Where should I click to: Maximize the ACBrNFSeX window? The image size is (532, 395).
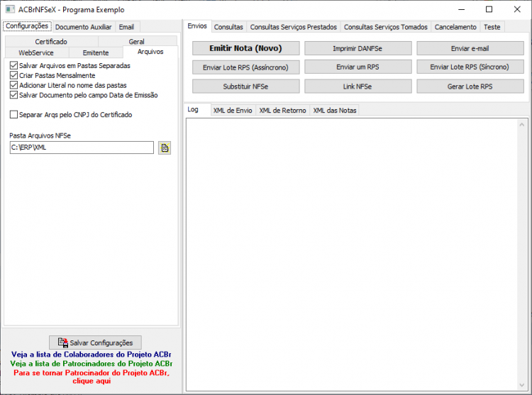click(x=489, y=9)
